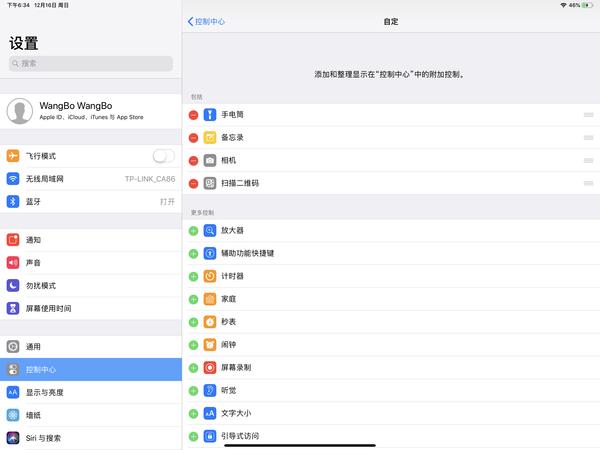Grab reorder handle on Scan QR (扫描二维码) row
The width and height of the screenshot is (600, 450).
tap(589, 184)
